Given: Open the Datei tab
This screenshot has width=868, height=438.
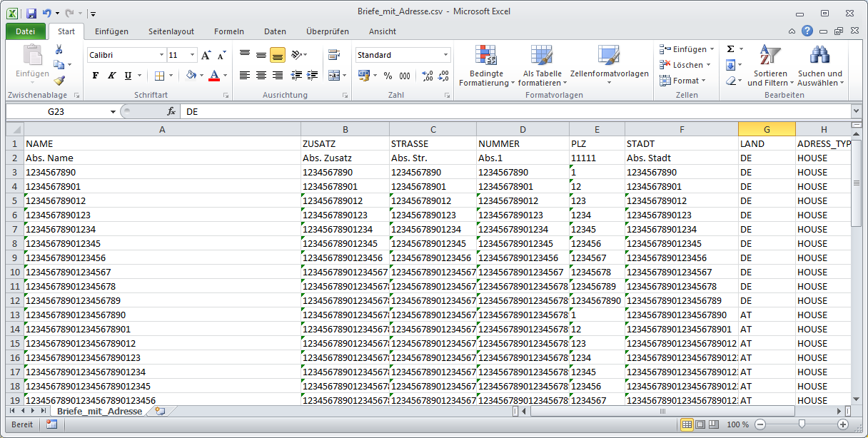Looking at the screenshot, I should (25, 31).
